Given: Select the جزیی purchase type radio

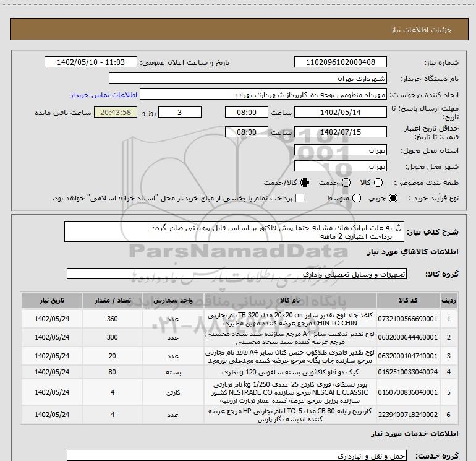Looking at the screenshot, I should point(393,198).
